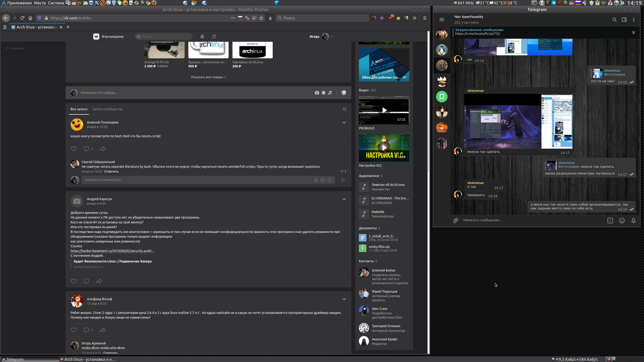Viewport: 644px width, 362px height.
Task: Open Saved Messages in Telegram sidebar
Action: coord(442,97)
